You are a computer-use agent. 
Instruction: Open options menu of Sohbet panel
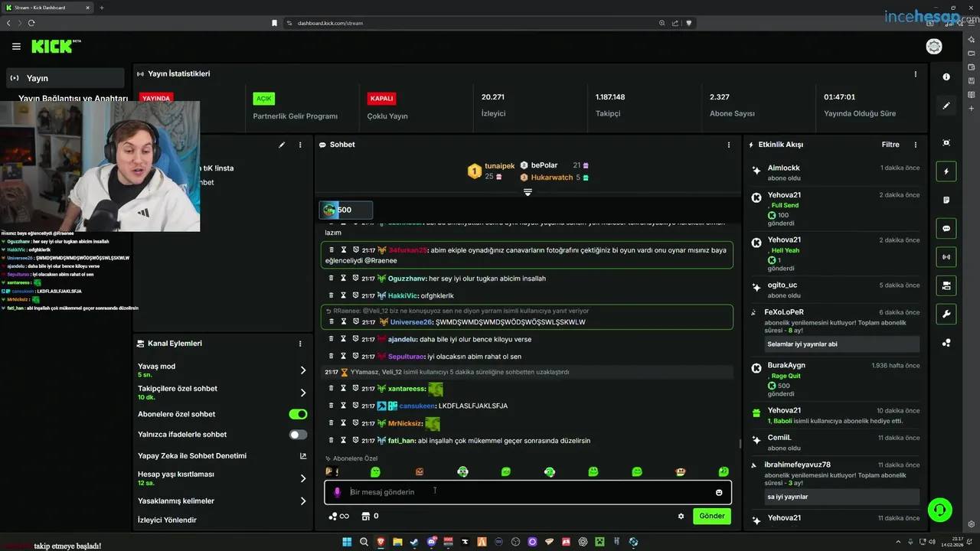pos(728,145)
